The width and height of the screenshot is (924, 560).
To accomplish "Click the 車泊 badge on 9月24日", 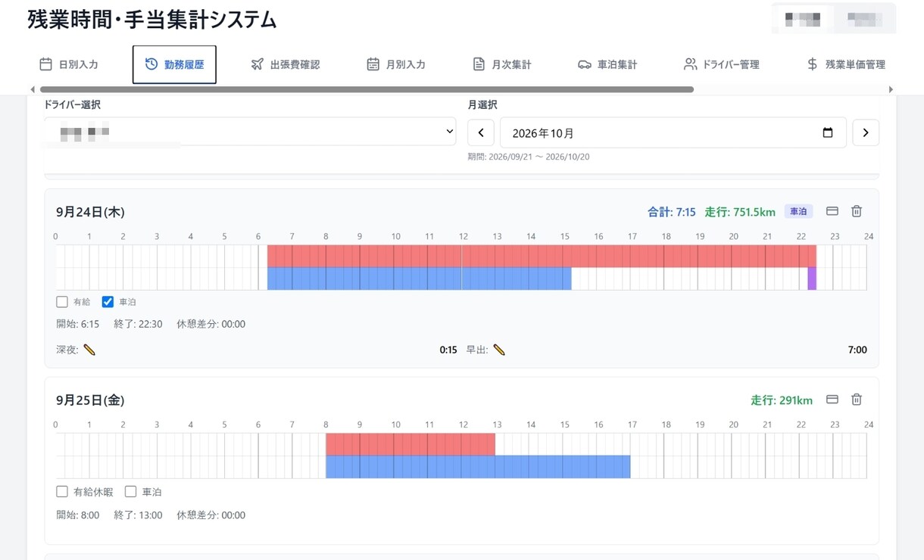I will (798, 211).
